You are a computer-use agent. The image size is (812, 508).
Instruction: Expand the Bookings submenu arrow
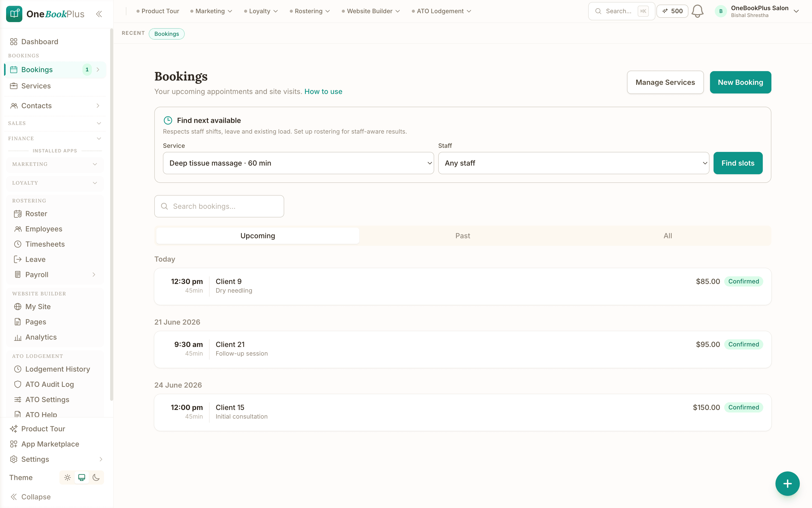[x=98, y=70]
